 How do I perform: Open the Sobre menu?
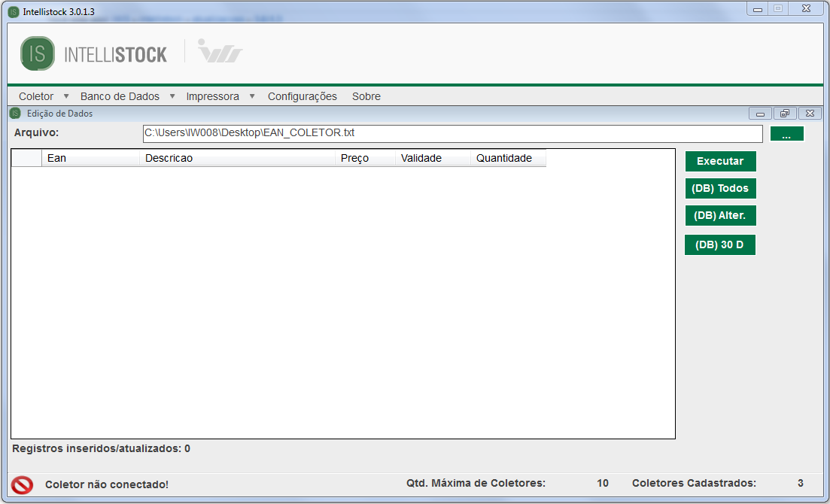click(x=366, y=96)
